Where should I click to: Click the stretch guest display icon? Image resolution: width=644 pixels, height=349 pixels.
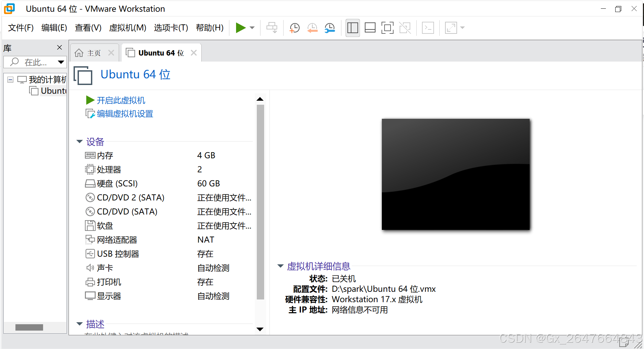point(451,28)
